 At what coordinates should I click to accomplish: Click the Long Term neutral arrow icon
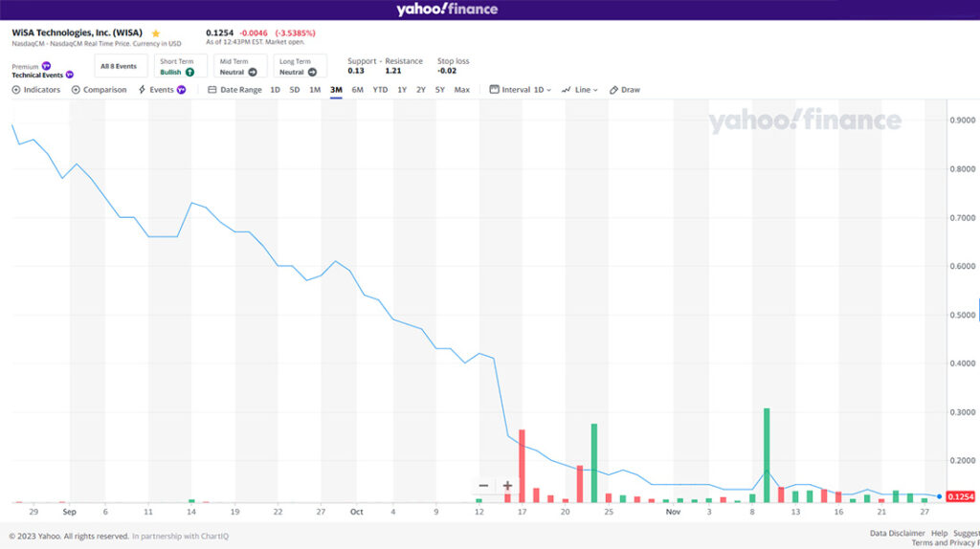(313, 73)
